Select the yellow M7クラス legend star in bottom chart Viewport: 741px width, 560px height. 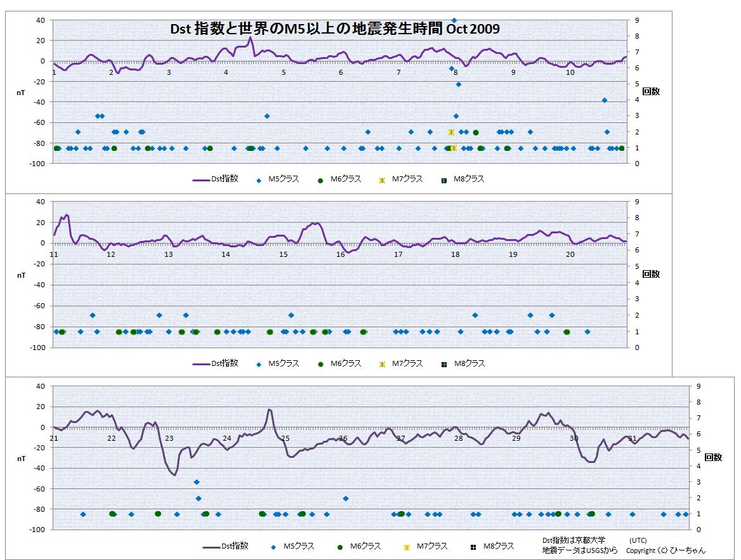(x=407, y=547)
